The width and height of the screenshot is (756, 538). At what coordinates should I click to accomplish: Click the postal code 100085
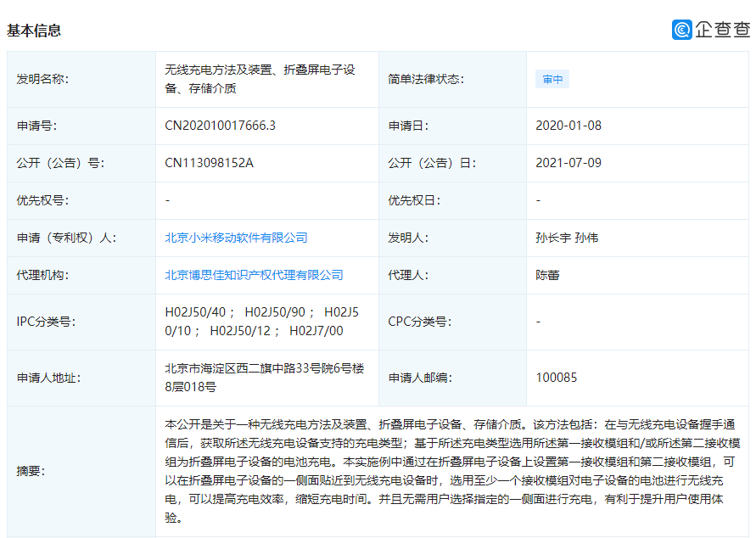(557, 378)
